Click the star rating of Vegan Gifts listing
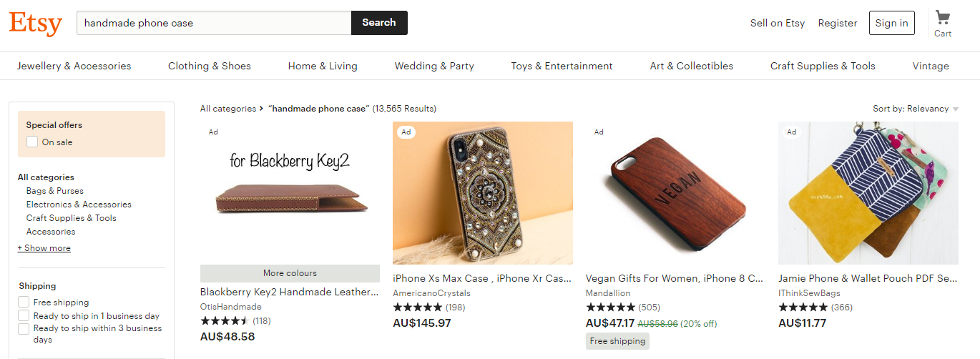Viewport: 980px width, 359px height. click(610, 308)
